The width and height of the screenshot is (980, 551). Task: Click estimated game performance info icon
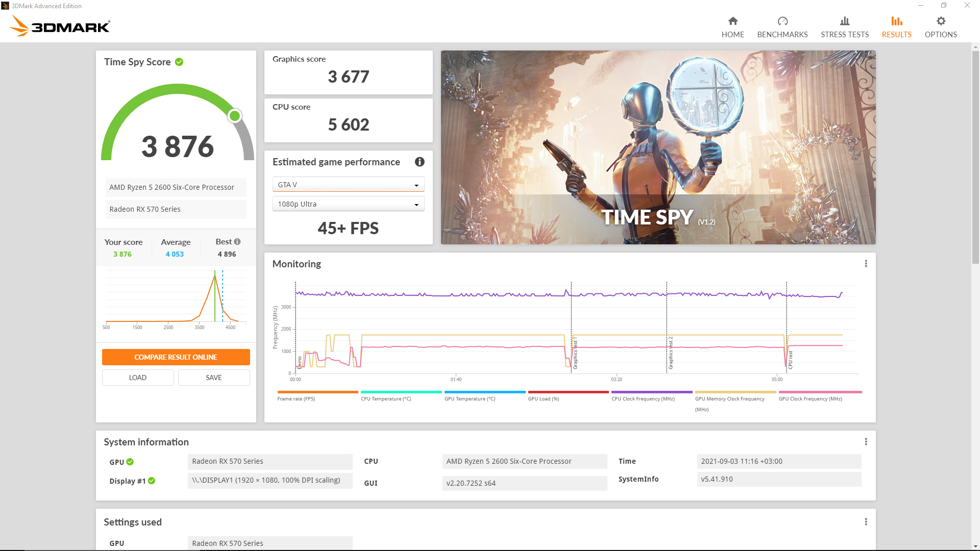click(420, 162)
